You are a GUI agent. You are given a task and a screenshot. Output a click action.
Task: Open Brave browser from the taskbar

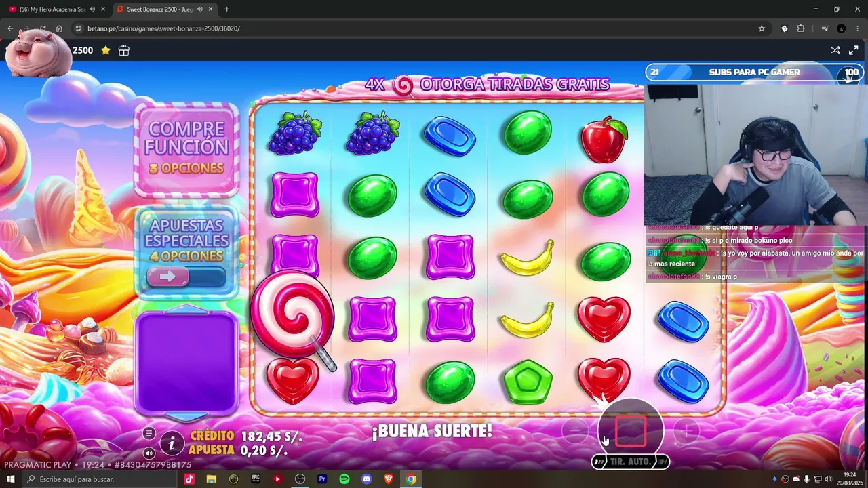pos(389,479)
